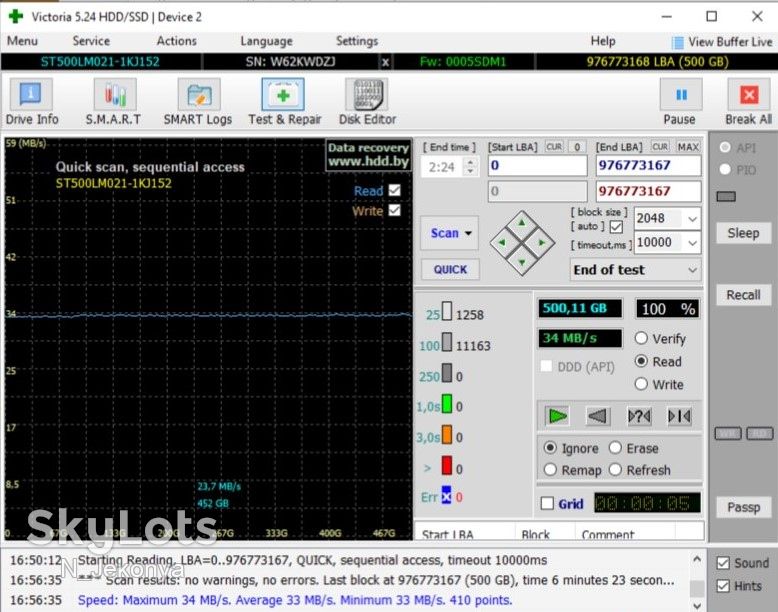
Task: Click the reverse scan arrow button
Action: click(597, 416)
